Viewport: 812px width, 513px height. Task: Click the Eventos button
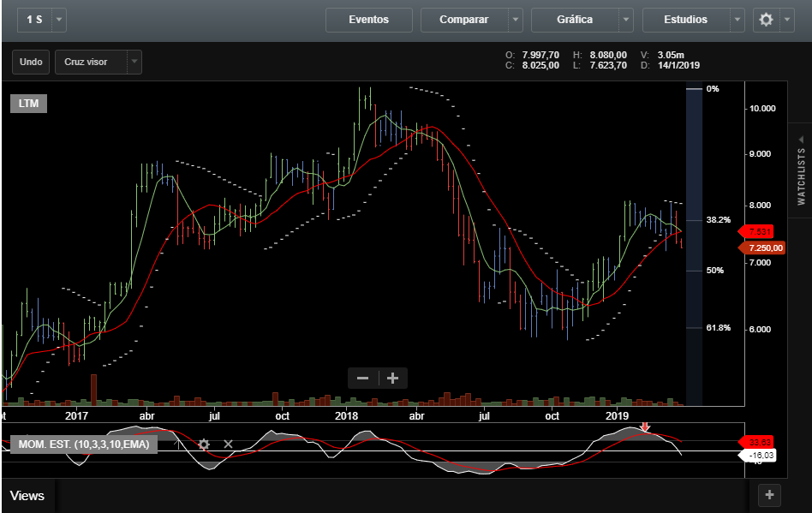(368, 20)
